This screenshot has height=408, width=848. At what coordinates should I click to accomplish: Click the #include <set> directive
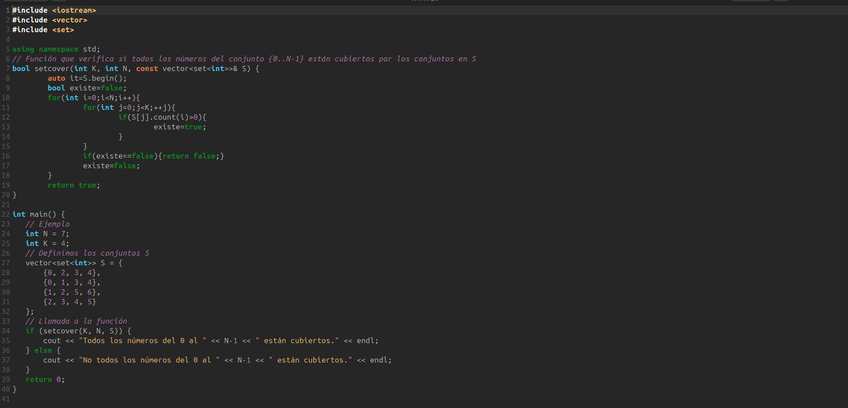(x=43, y=29)
